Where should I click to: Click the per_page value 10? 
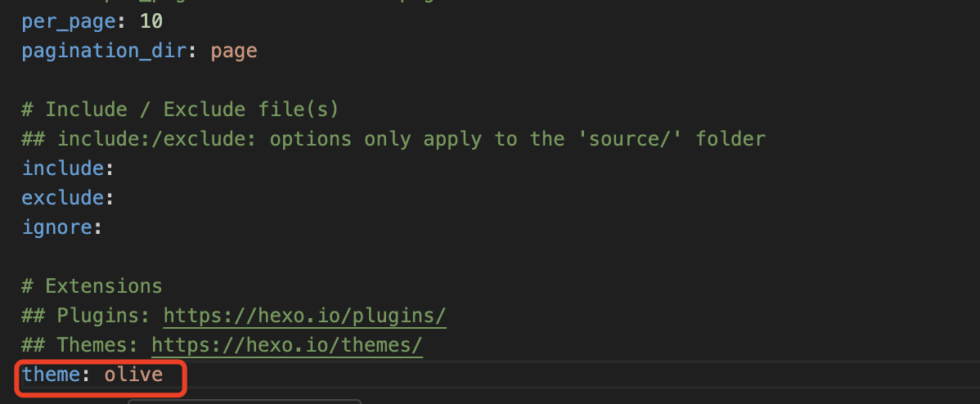pyautogui.click(x=151, y=21)
